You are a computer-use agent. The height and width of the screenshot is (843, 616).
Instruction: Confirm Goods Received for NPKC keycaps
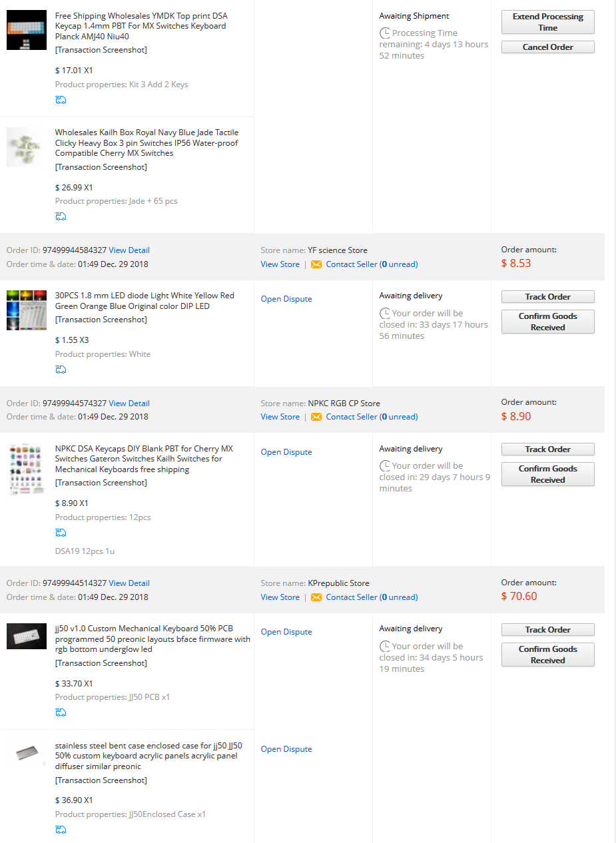547,474
